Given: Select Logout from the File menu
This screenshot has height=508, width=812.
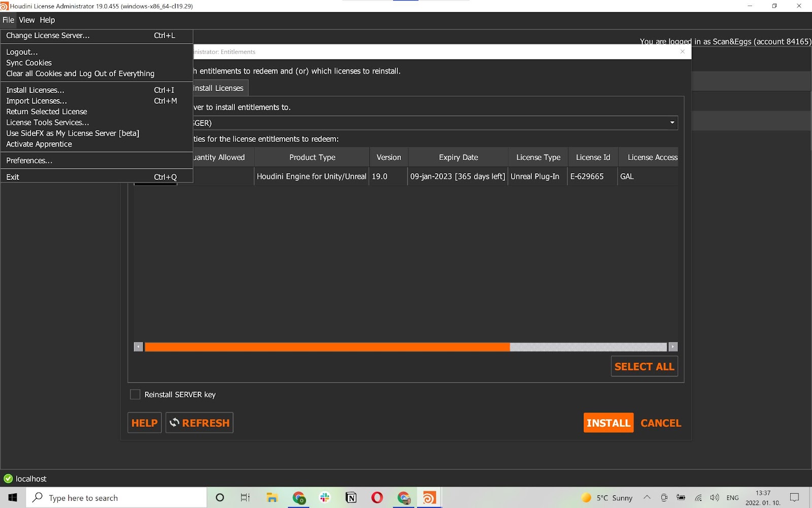Looking at the screenshot, I should coord(96,52).
